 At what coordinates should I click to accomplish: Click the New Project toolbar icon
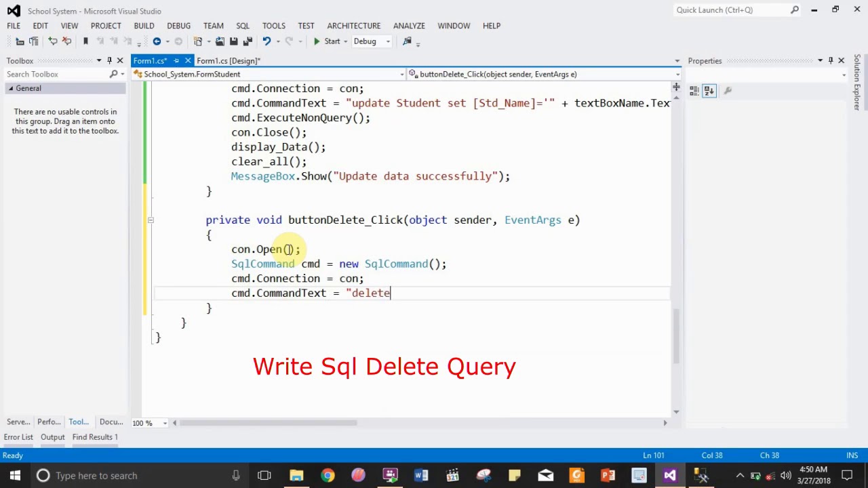(x=198, y=41)
